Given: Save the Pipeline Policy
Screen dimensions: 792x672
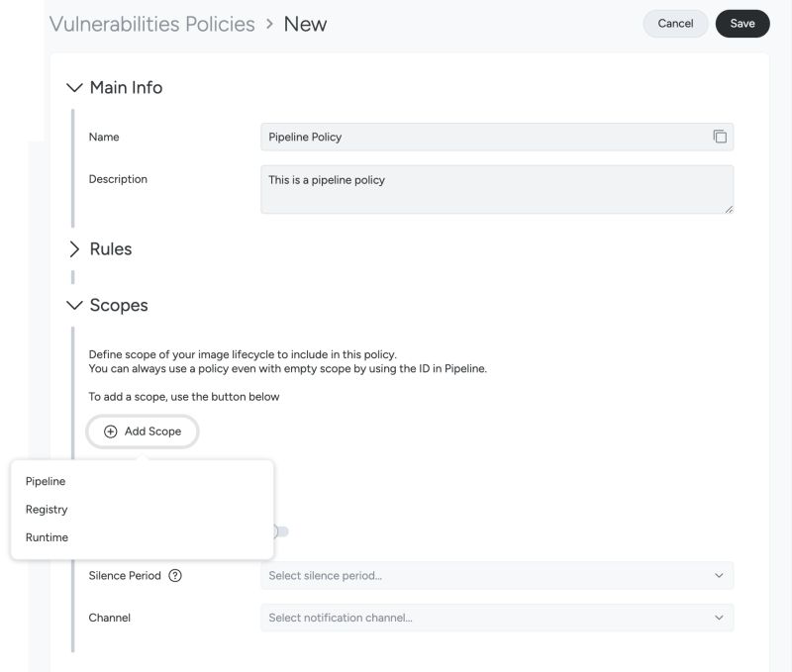Looking at the screenshot, I should [x=742, y=23].
